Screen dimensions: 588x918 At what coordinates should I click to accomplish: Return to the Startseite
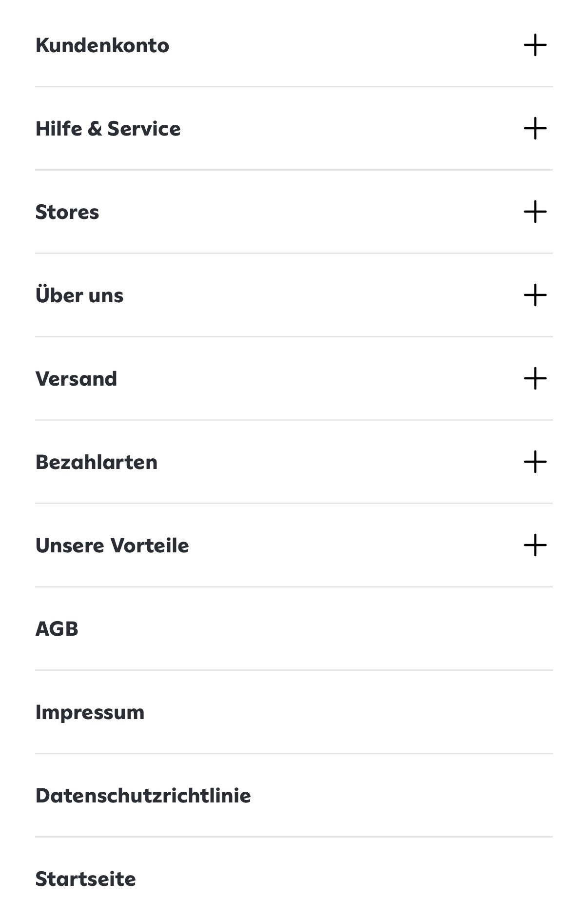tap(86, 879)
